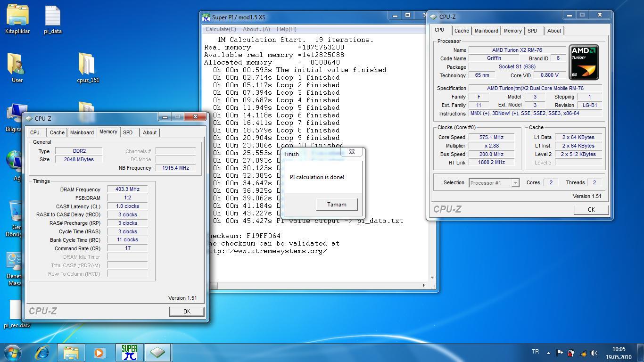Click the TR language indicator
The height and width of the screenshot is (362, 644).
(535, 352)
